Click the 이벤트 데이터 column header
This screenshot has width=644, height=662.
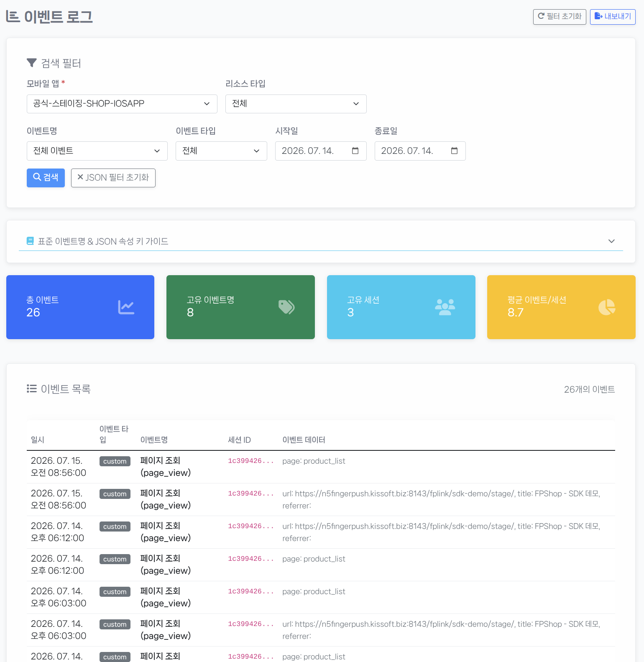(x=304, y=440)
